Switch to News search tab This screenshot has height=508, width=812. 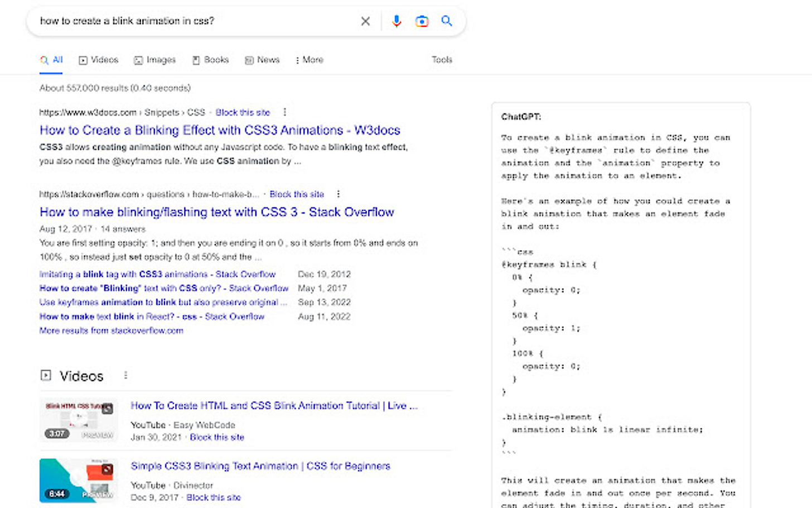tap(262, 60)
